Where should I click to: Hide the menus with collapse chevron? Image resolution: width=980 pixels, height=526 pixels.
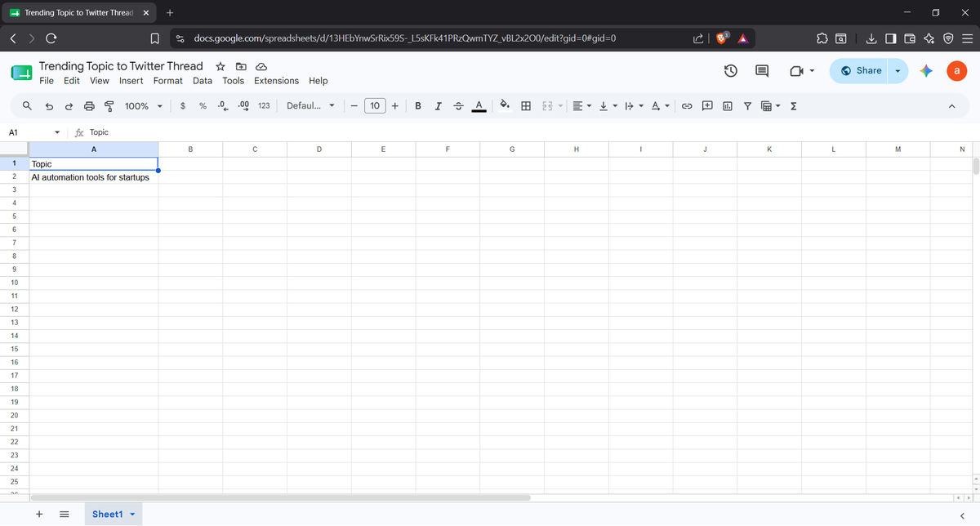click(x=952, y=106)
